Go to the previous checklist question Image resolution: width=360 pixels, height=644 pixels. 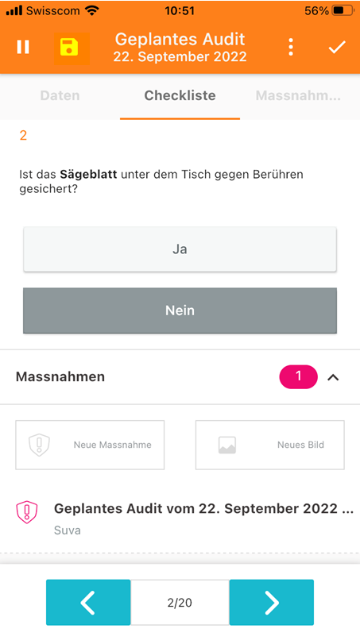click(x=88, y=603)
